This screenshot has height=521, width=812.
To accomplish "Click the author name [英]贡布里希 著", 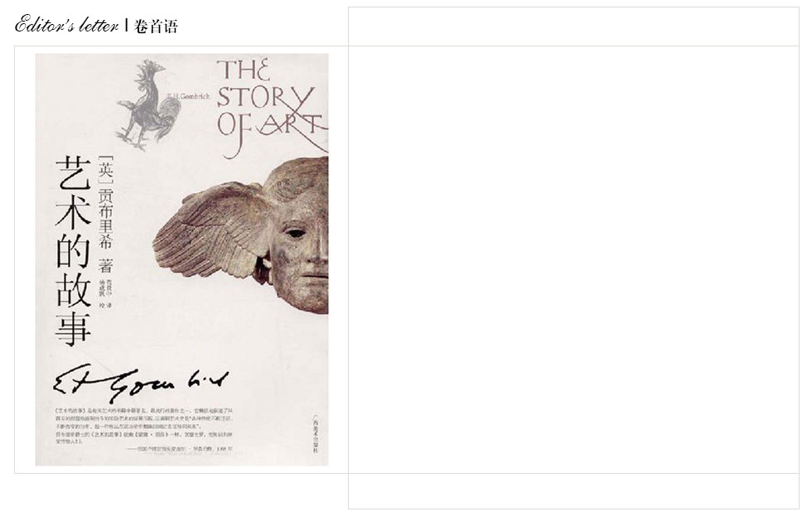I will click(x=106, y=214).
